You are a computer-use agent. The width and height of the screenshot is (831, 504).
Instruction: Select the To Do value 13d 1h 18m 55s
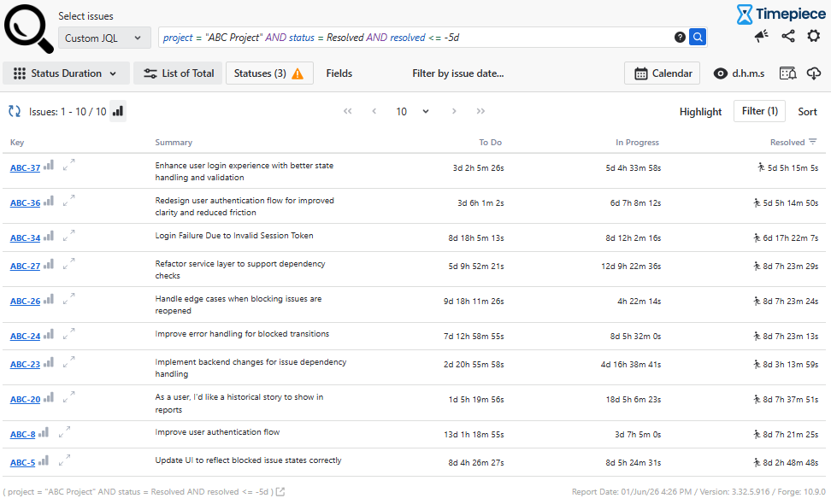[474, 435]
